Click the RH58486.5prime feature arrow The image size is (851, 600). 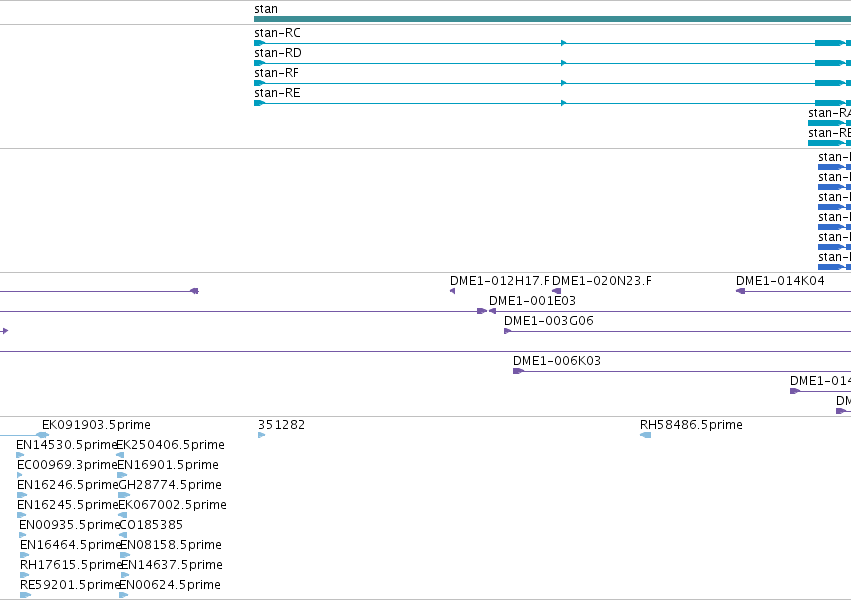point(646,435)
